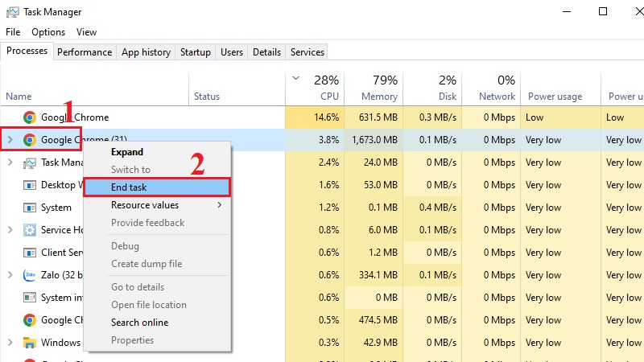Click the 42.9 MB memory cell
644x362 pixels.
(x=374, y=343)
